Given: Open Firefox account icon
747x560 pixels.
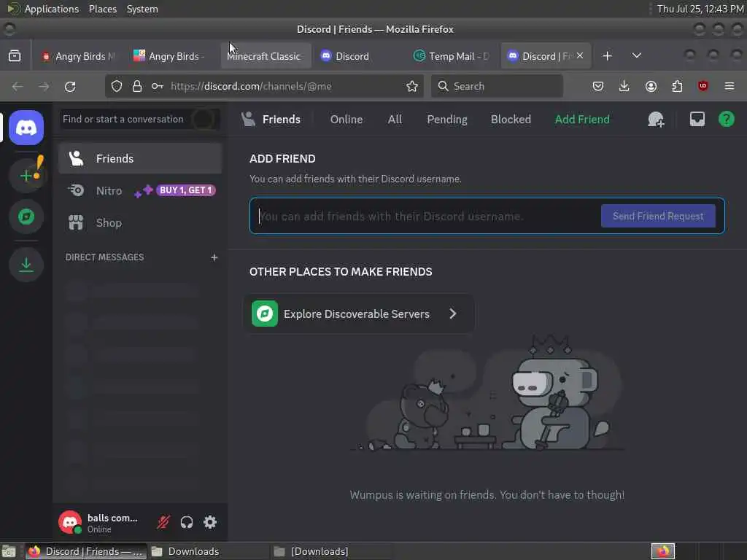Looking at the screenshot, I should pyautogui.click(x=651, y=86).
